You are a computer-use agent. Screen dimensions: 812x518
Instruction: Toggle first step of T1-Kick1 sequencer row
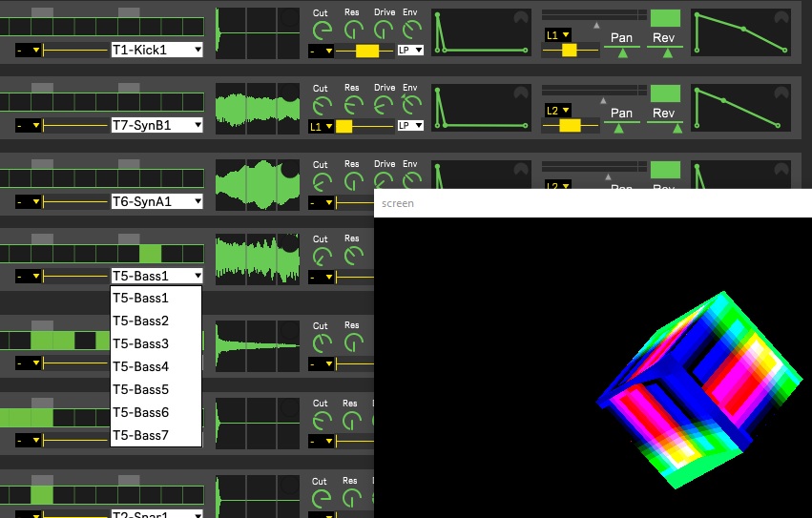pyautogui.click(x=4, y=27)
